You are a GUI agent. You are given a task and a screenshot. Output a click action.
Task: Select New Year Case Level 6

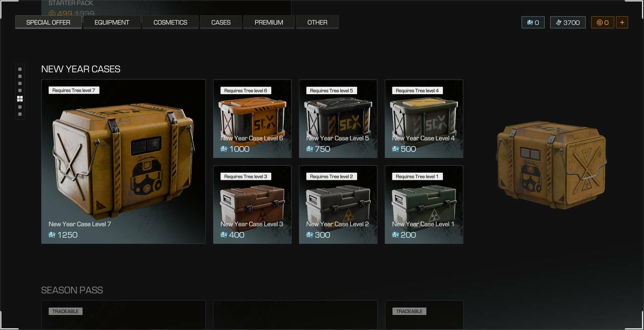pyautogui.click(x=252, y=118)
